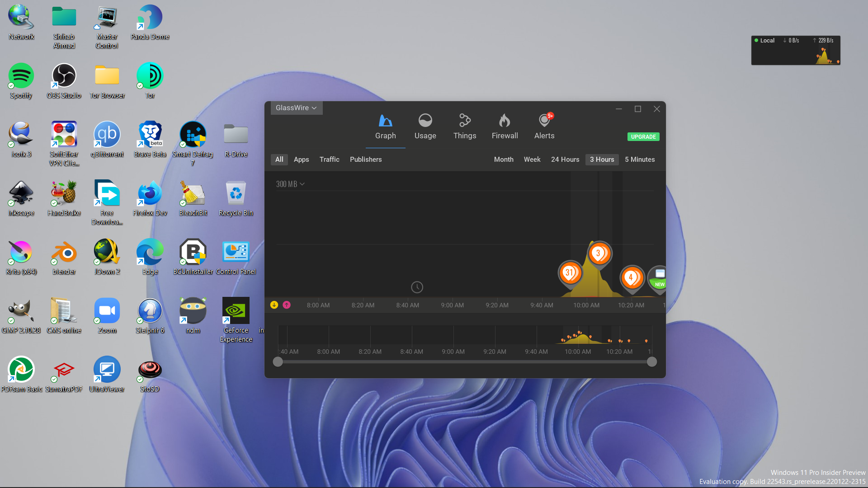Screen dimensions: 868x488
Task: Select the Spotify desktop icon
Action: tap(21, 80)
